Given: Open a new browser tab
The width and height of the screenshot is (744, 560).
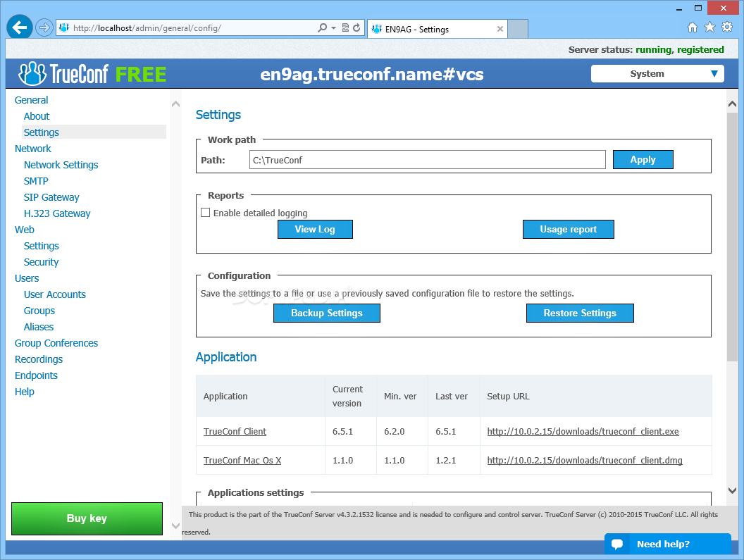Looking at the screenshot, I should 518,29.
